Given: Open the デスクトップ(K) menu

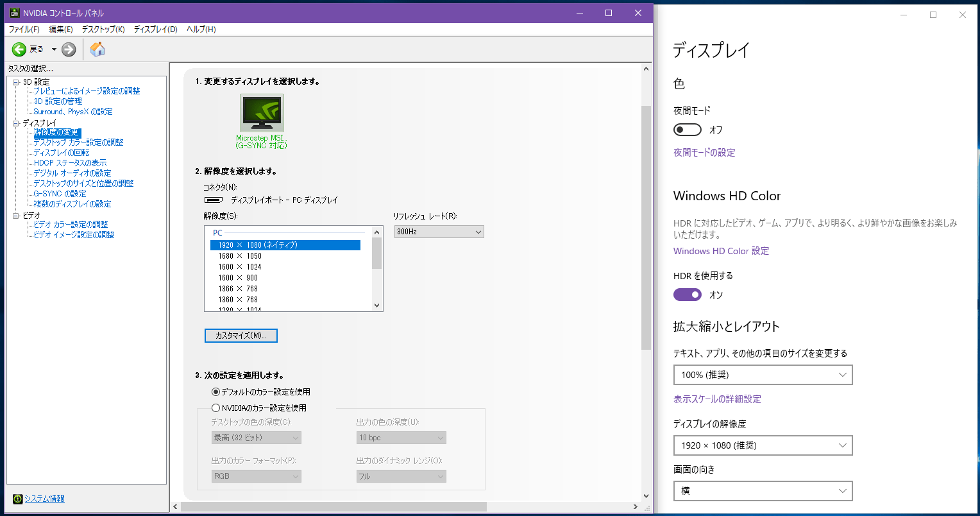Looking at the screenshot, I should click(103, 30).
